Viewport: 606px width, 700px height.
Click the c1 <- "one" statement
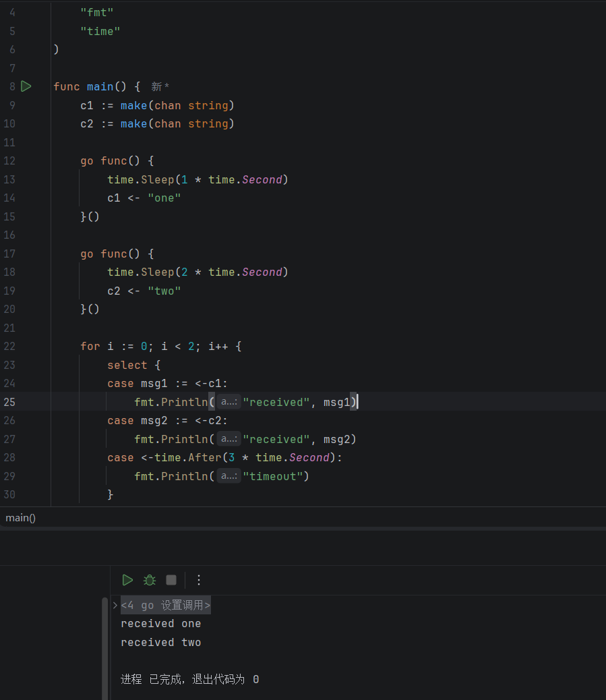[144, 198]
